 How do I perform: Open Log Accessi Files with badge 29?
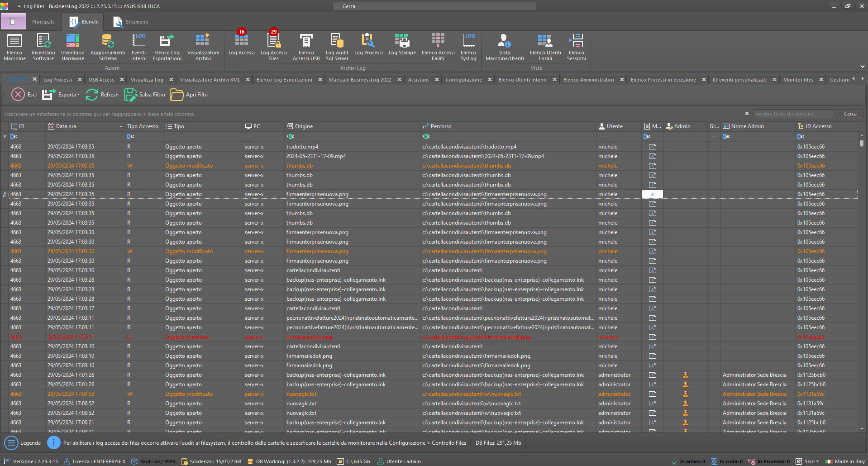coord(273,46)
